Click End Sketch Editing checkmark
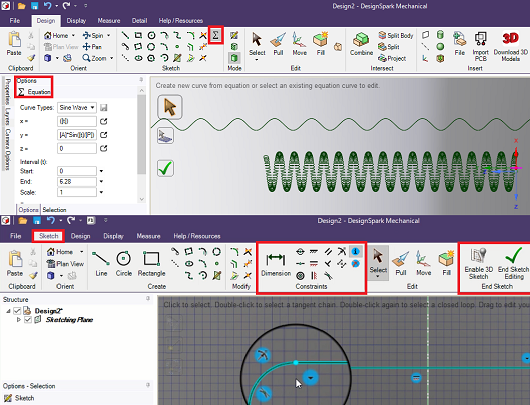 (x=513, y=263)
